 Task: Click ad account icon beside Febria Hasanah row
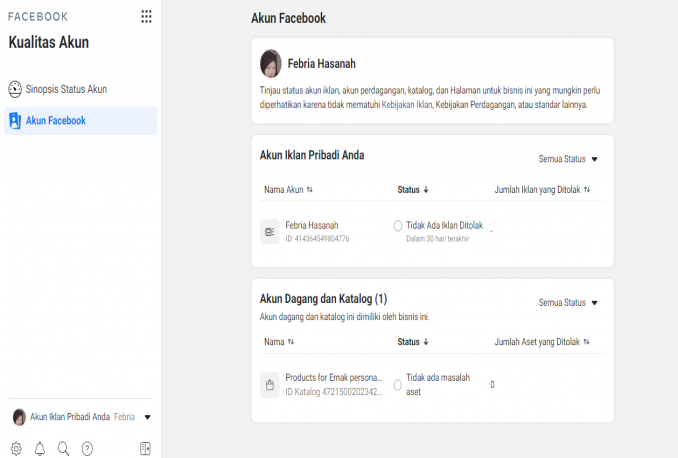[x=269, y=231]
